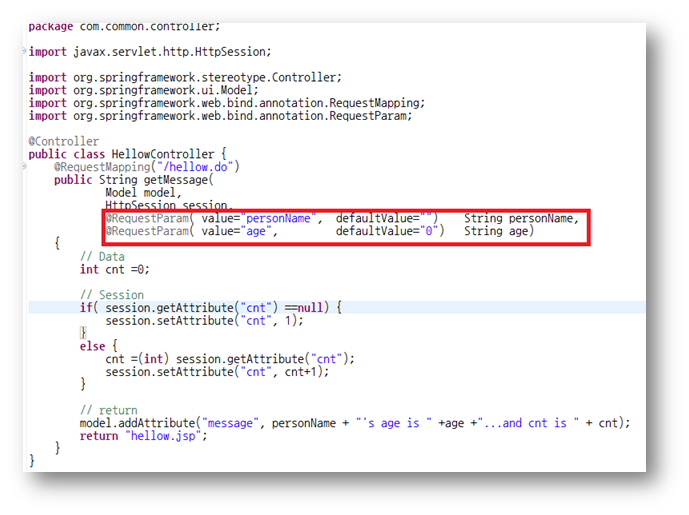Click the "...and cnt is " string literal
Image resolution: width=689 pixels, height=515 pixels.
(528, 423)
